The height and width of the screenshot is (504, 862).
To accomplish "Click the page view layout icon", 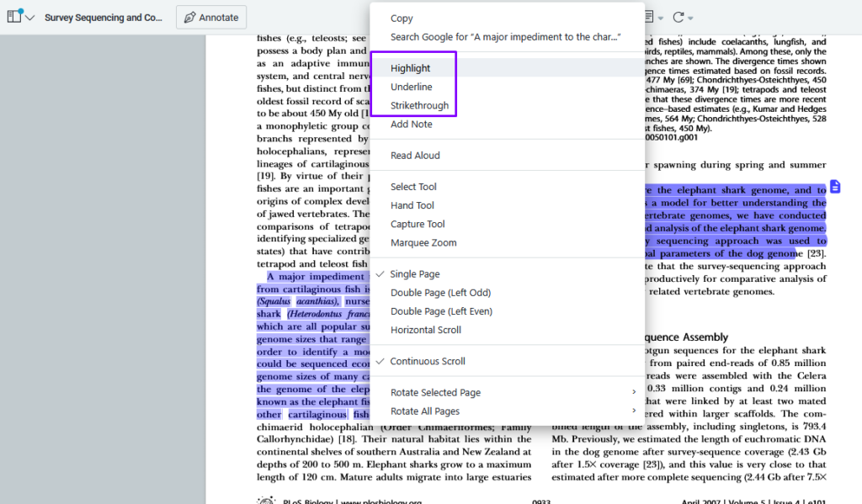I will tap(648, 17).
